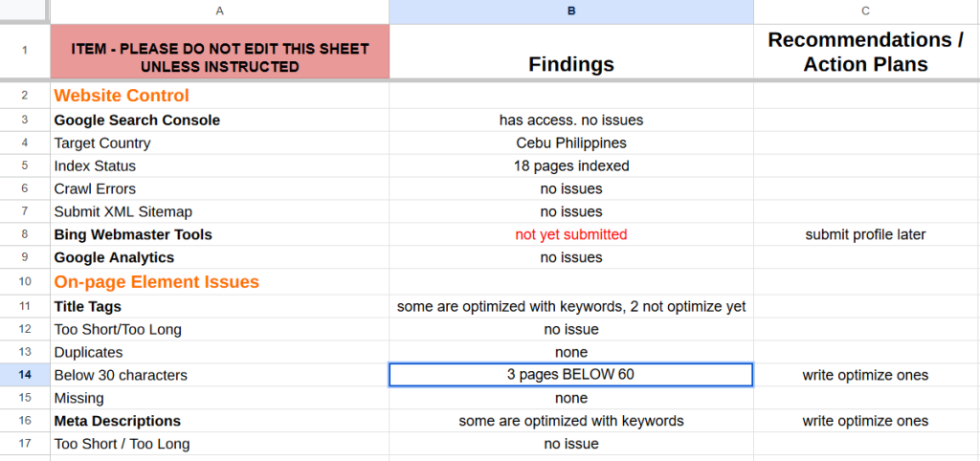Select the row 8 header
980x461 pixels.
click(x=25, y=234)
